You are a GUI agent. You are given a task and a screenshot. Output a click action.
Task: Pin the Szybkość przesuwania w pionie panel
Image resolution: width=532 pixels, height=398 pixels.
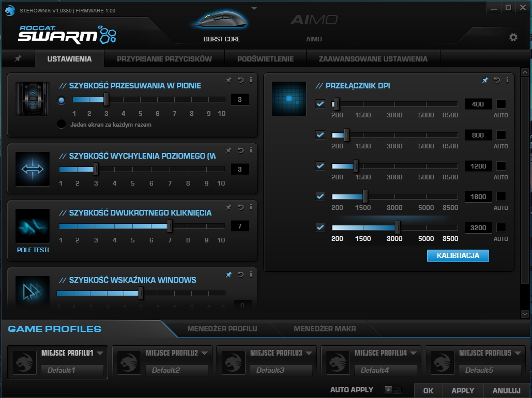[229, 80]
